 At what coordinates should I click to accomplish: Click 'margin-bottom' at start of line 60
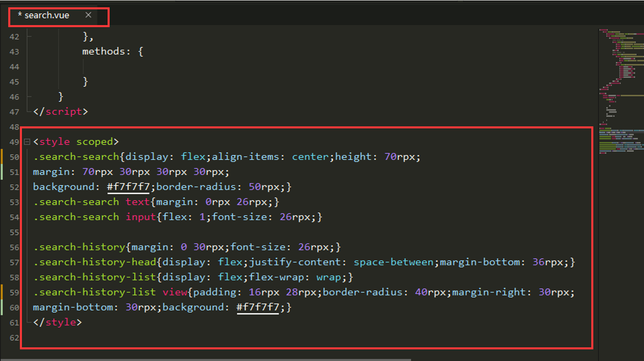[x=73, y=307]
